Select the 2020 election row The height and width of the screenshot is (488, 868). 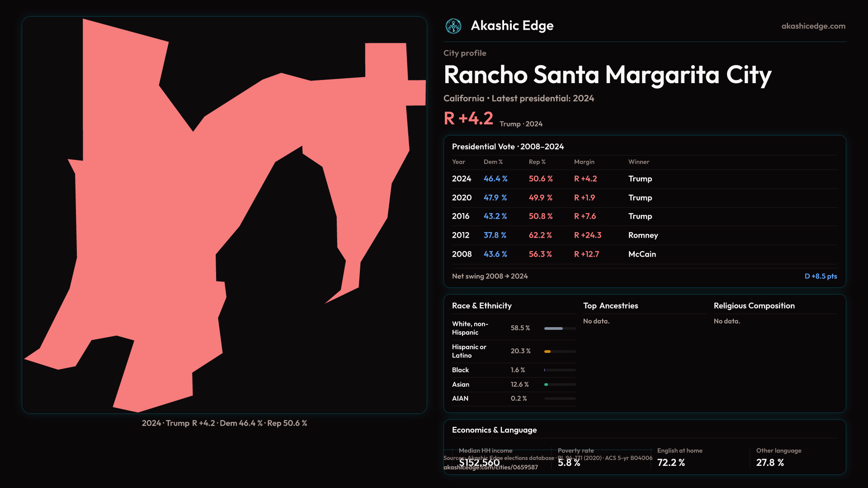[x=462, y=198]
